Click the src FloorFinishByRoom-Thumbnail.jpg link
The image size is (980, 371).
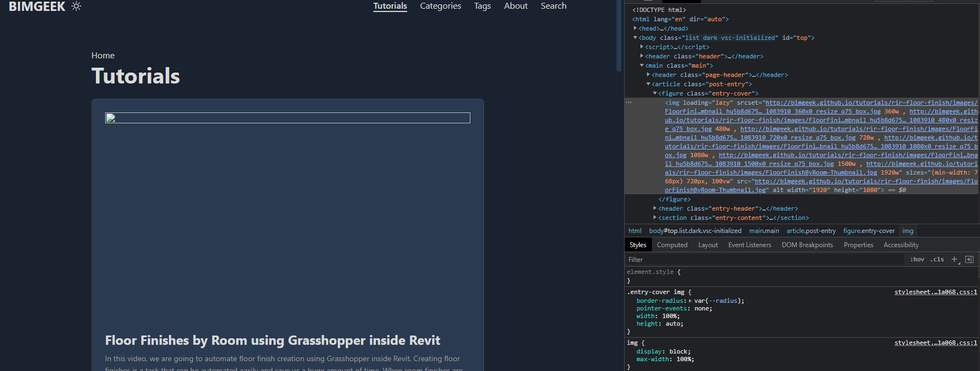point(821,185)
